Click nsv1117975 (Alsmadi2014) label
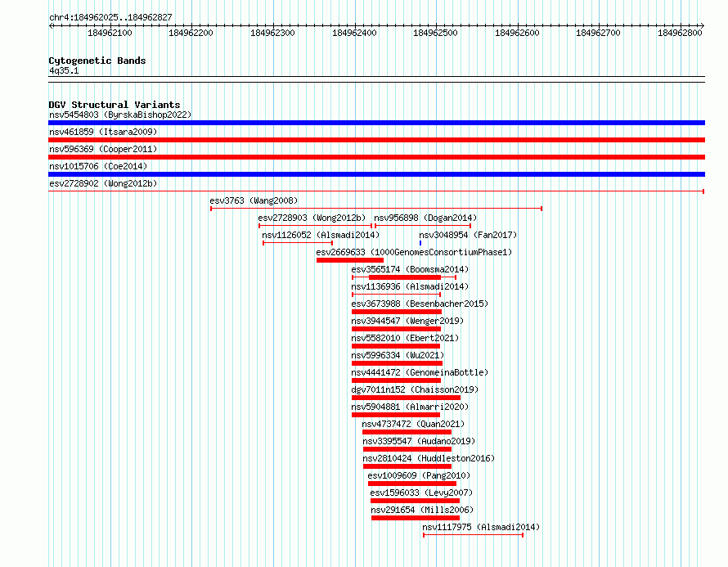 point(481,527)
